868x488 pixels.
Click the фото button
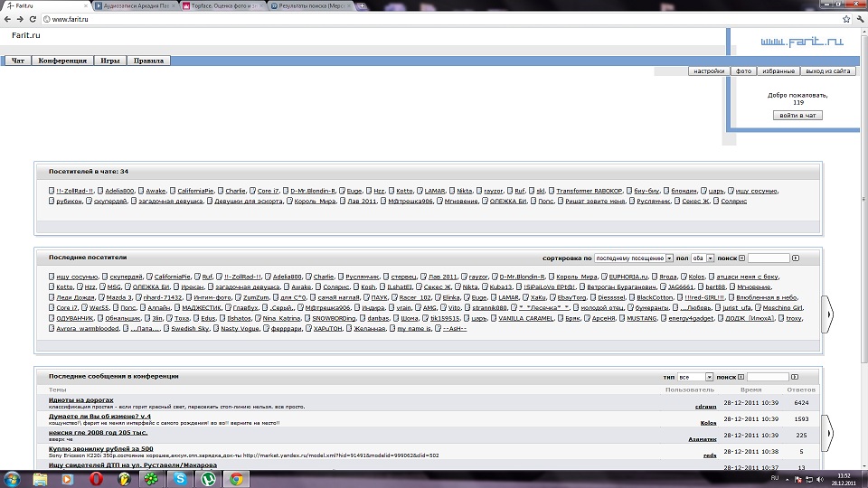pyautogui.click(x=743, y=71)
